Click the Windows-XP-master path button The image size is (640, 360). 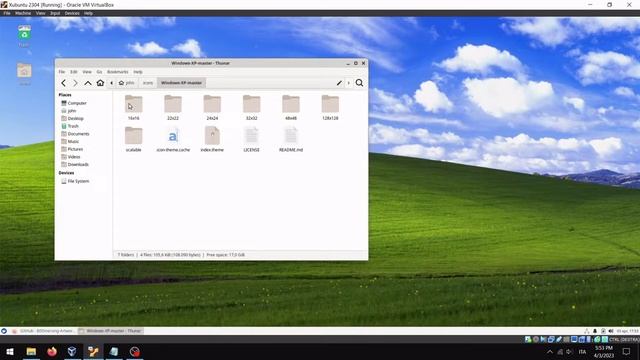[181, 83]
